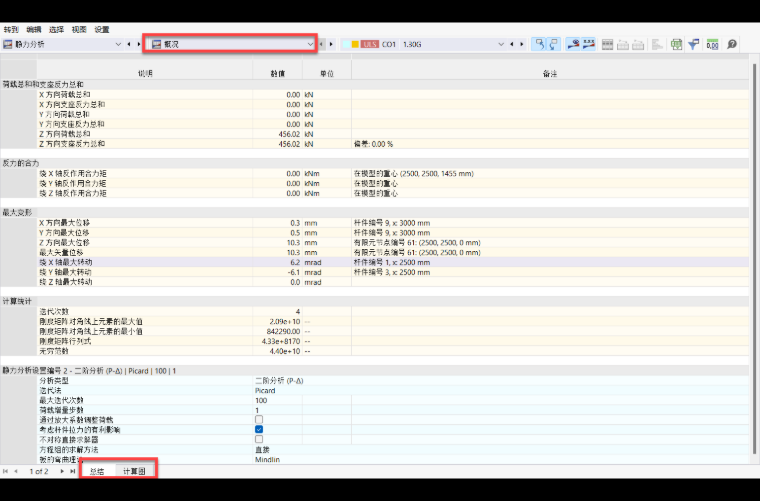Image resolution: width=760 pixels, height=501 pixels.
Task: Click the search/help magnifier icon
Action: click(732, 45)
